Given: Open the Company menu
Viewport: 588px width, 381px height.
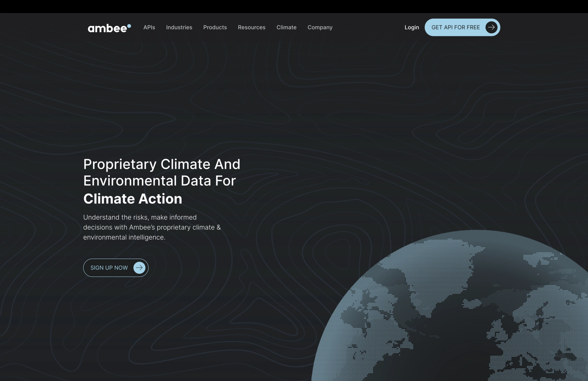Looking at the screenshot, I should tap(320, 27).
